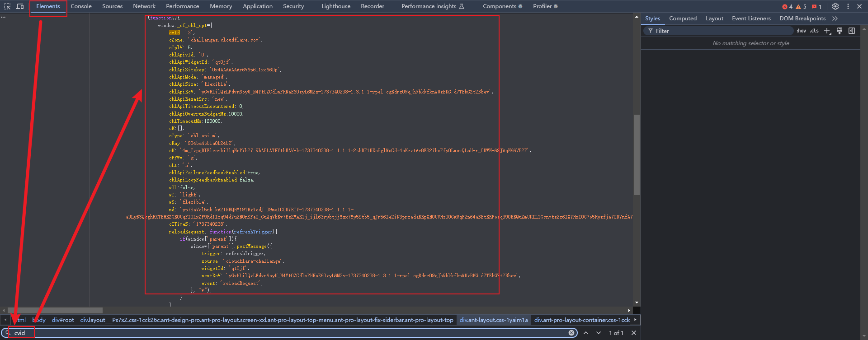
Task: Focus the search field containing cvid
Action: coord(289,333)
